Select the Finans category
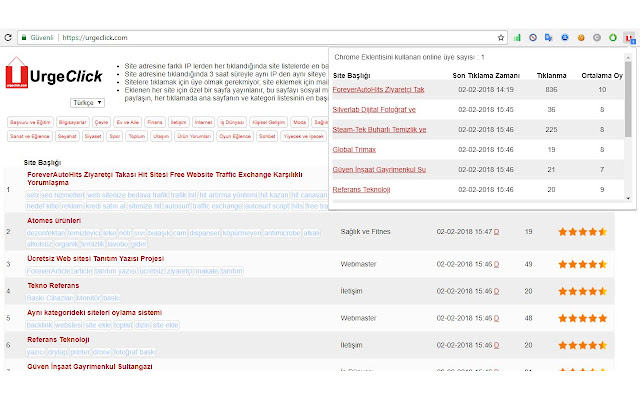Viewport: 640px width, 400px height. pos(155,122)
